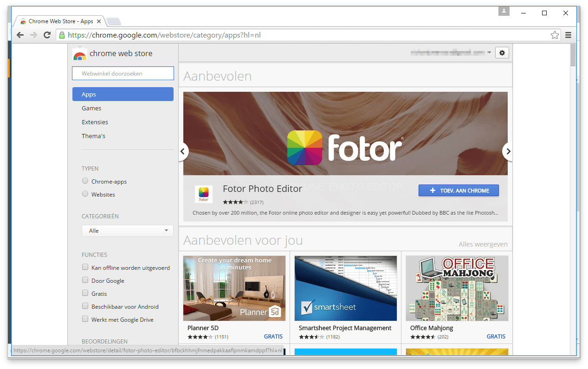The height and width of the screenshot is (369, 588).
Task: Click the Chrome profile avatar icon
Action: point(504,11)
